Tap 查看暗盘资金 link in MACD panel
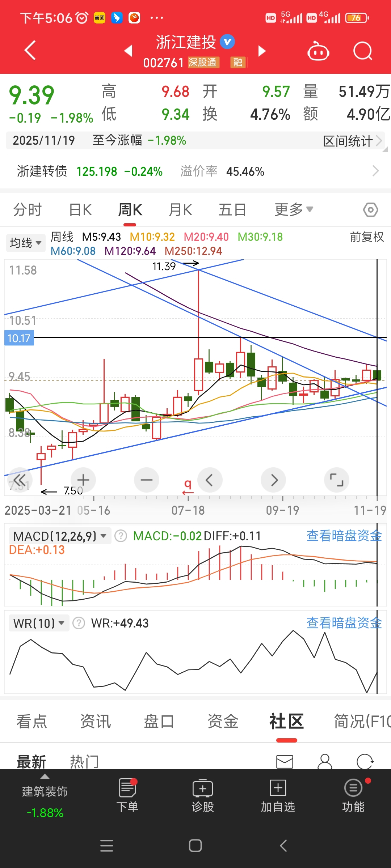Viewport: 391px width, 868px height. (344, 536)
